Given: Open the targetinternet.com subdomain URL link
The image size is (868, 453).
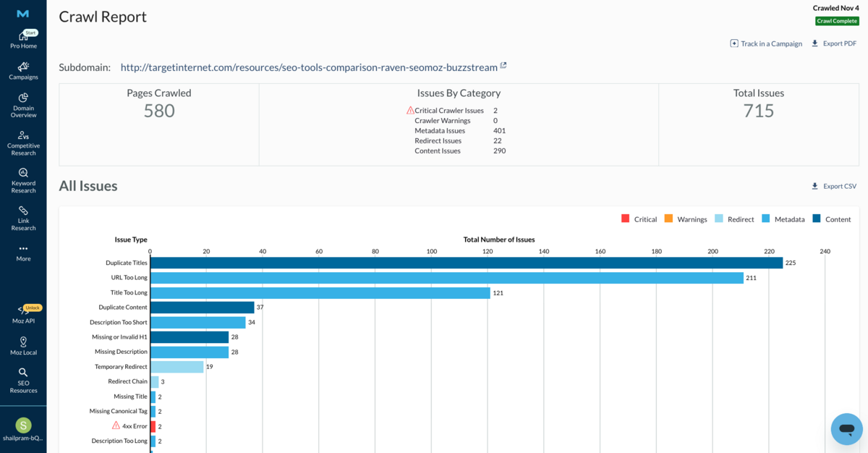Looking at the screenshot, I should 309,67.
